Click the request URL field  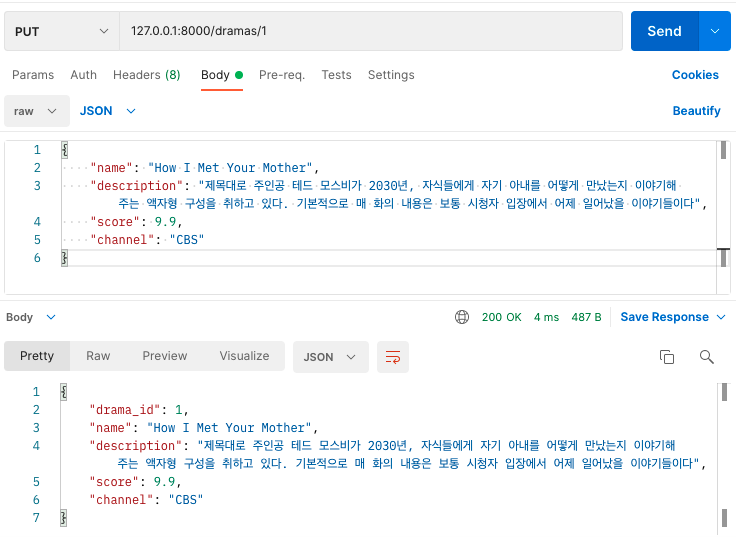coord(371,31)
